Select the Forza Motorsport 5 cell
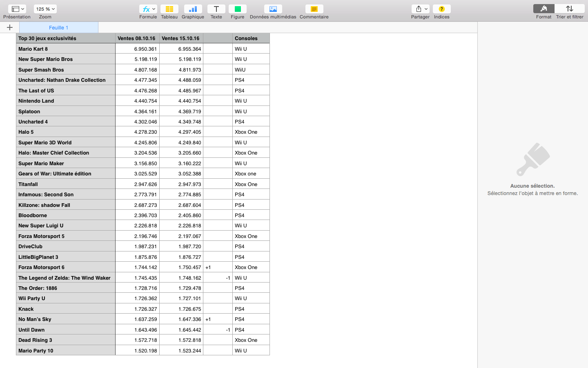 click(x=66, y=236)
